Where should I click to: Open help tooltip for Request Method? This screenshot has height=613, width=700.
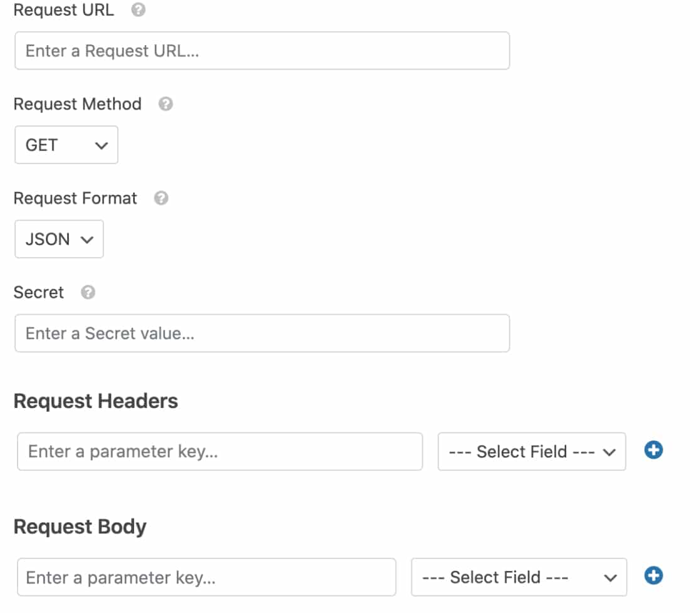(x=166, y=104)
